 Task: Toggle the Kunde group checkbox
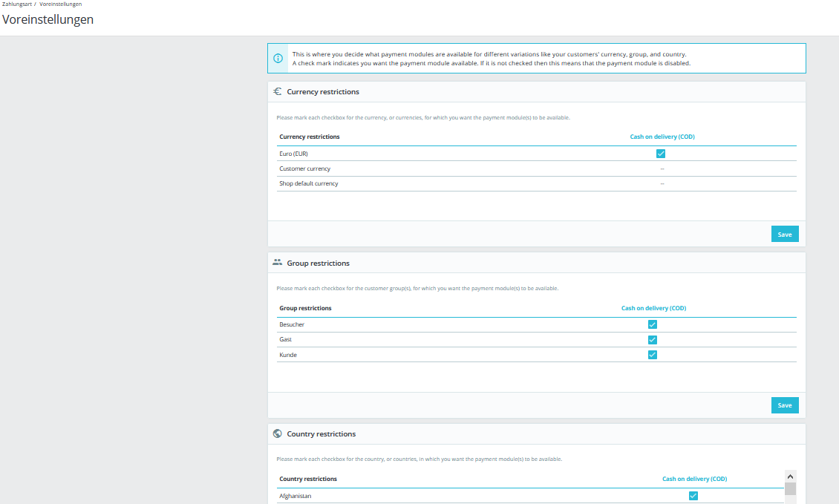pos(652,355)
